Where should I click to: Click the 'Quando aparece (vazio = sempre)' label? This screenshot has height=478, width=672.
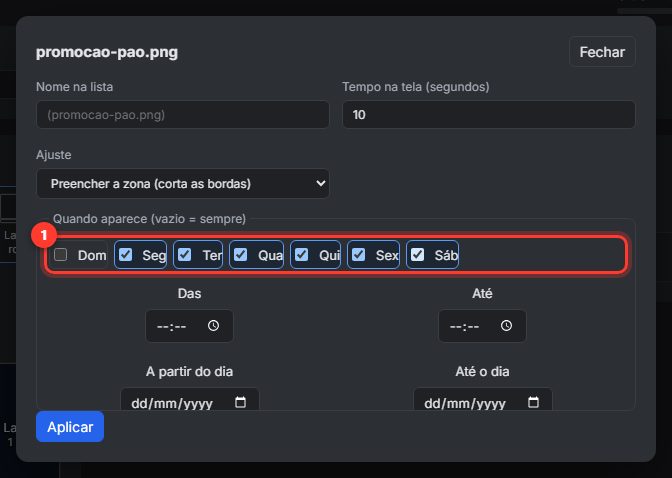point(149,219)
